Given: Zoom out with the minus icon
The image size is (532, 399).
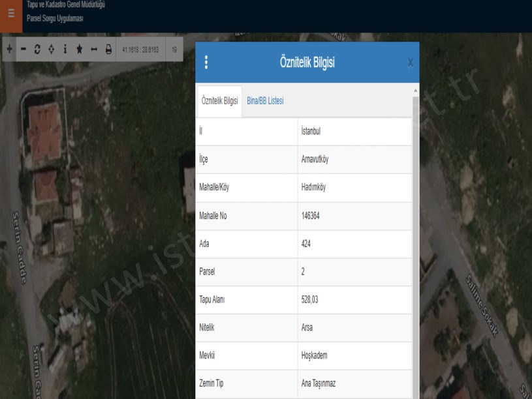Looking at the screenshot, I should click(23, 50).
